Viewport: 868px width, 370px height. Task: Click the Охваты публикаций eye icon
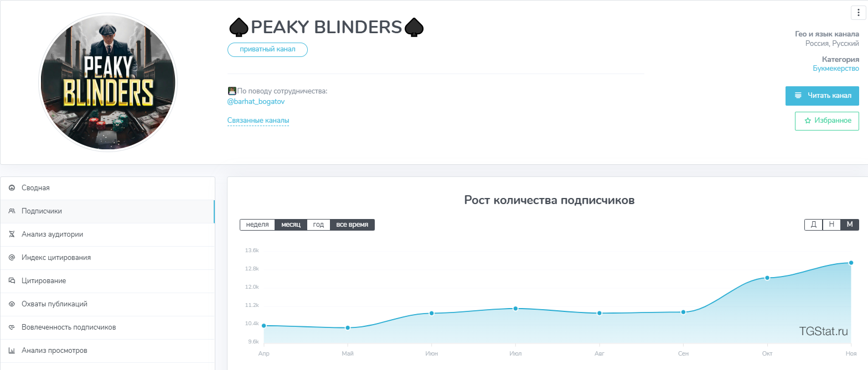point(12,304)
